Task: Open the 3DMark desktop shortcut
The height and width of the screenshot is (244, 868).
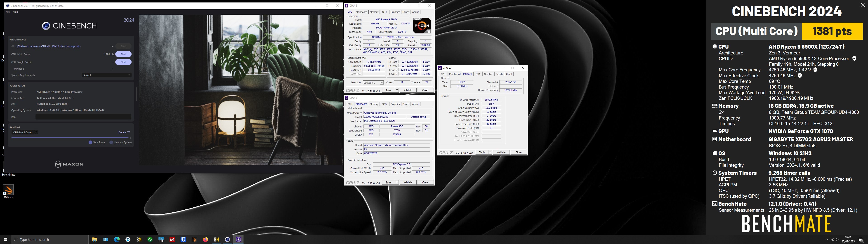Action: (8, 192)
